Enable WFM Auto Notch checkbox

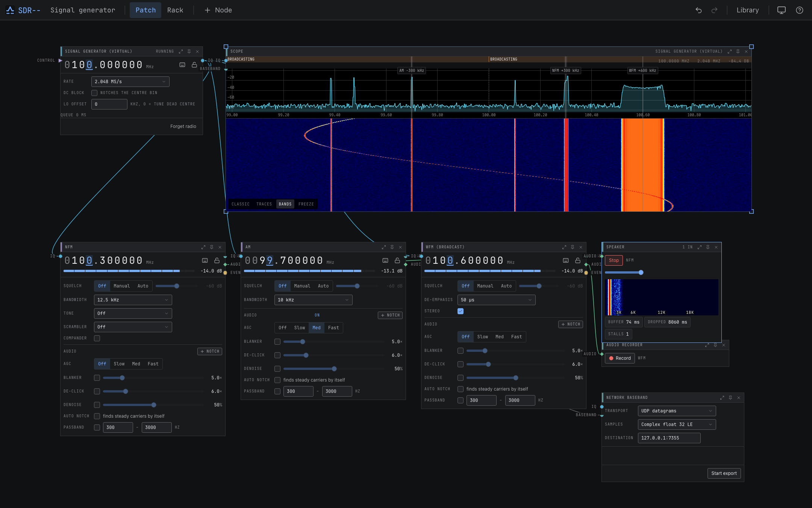pos(461,389)
